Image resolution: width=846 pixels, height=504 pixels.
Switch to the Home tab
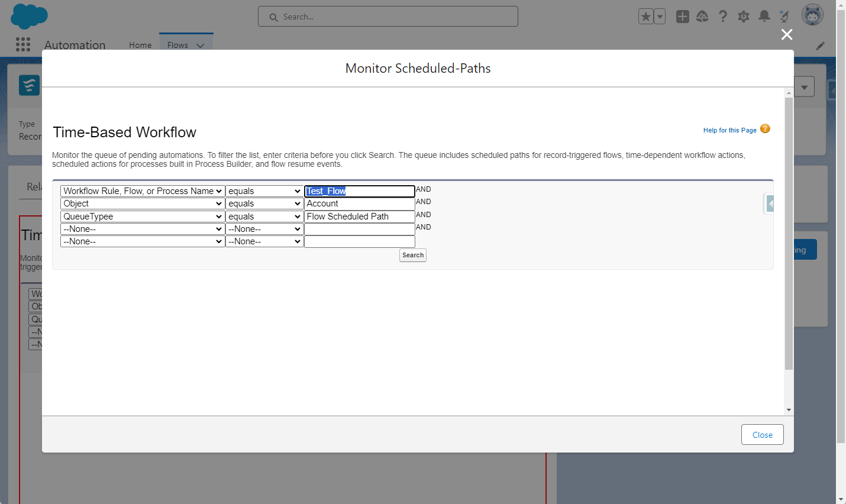[140, 45]
